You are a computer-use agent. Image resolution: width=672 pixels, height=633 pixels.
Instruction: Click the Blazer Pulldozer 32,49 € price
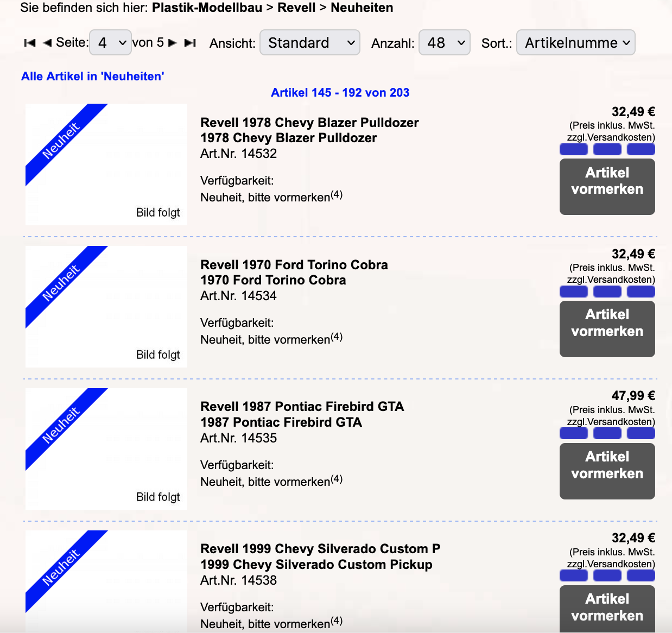pos(633,112)
